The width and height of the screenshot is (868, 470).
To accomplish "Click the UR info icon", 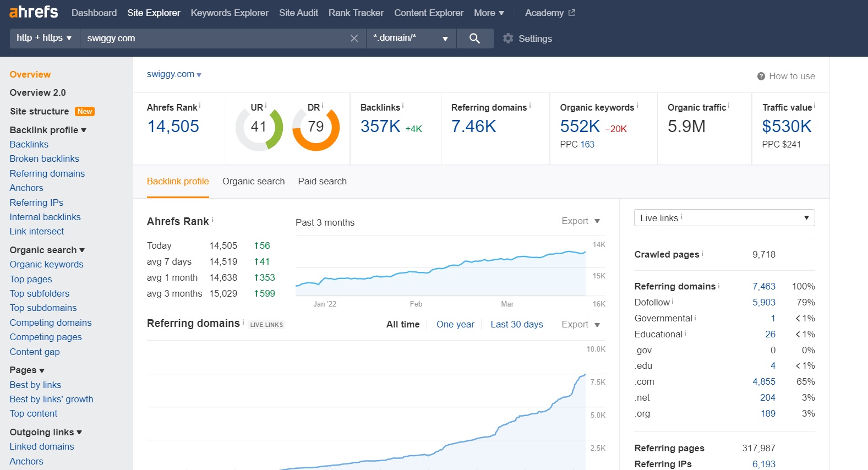I will click(x=266, y=105).
